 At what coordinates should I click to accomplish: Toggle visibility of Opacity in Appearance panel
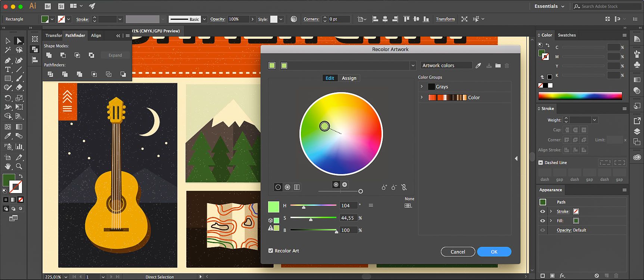click(542, 230)
